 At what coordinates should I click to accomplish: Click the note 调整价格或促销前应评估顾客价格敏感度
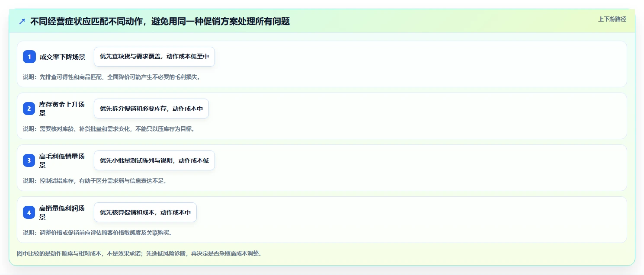(x=98, y=233)
